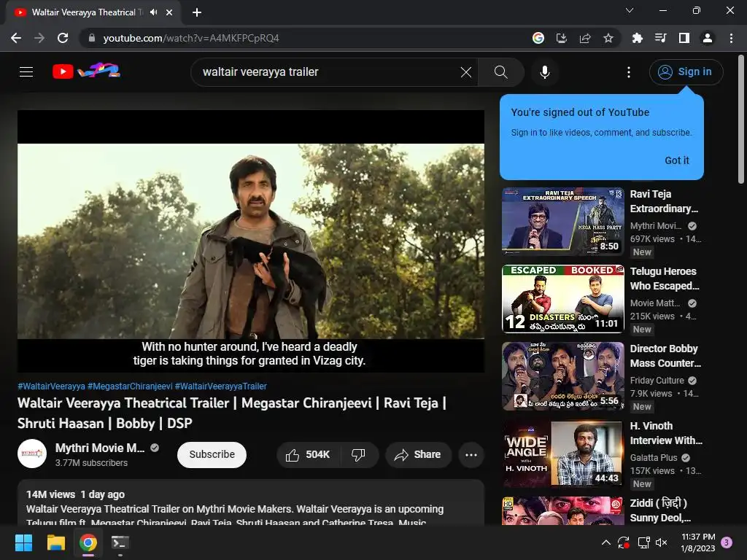
Task: View site information padlock icon
Action: pos(92,38)
